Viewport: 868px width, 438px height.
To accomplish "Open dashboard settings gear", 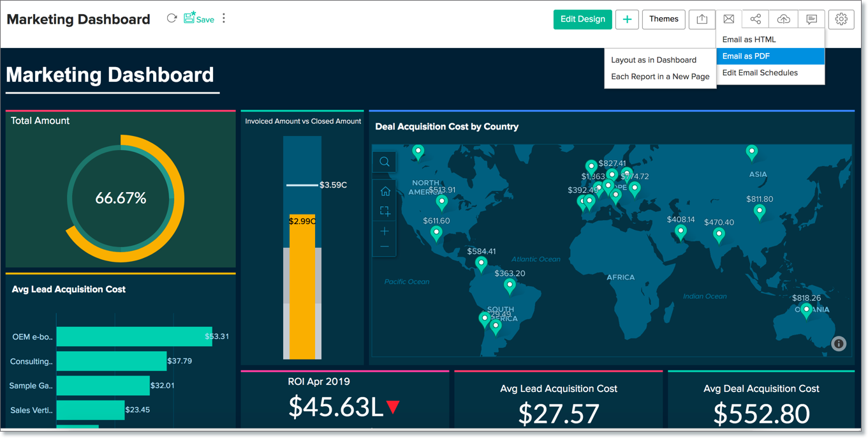I will tap(841, 19).
